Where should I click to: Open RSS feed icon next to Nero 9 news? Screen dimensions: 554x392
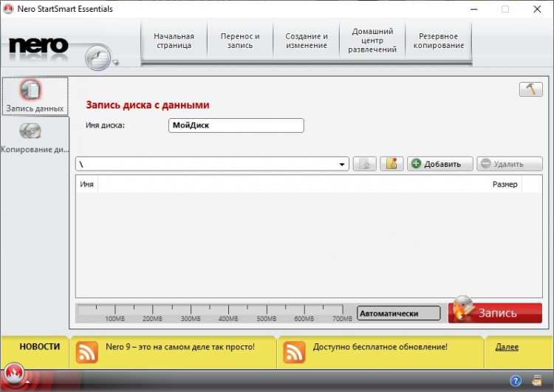click(86, 351)
